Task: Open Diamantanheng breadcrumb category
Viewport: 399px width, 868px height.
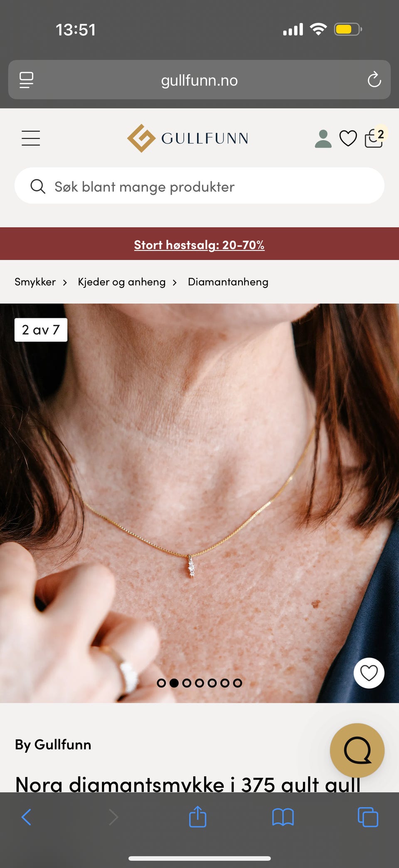Action: click(x=228, y=282)
